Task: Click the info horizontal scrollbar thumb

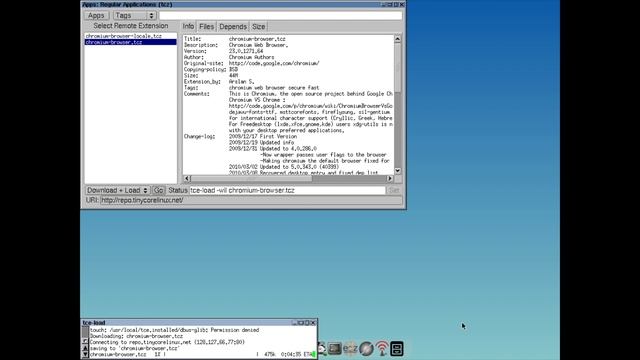Action: click(x=251, y=178)
